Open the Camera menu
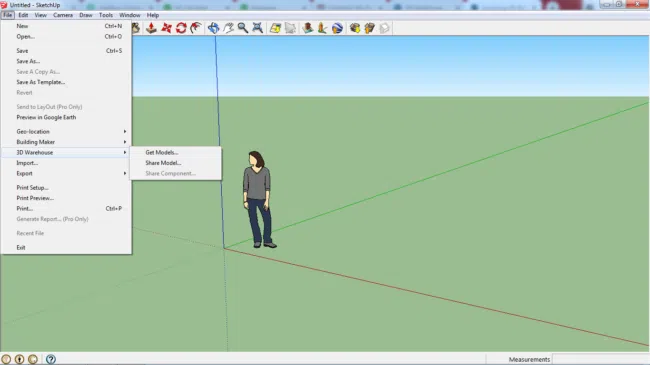Image resolution: width=650 pixels, height=365 pixels. point(63,15)
